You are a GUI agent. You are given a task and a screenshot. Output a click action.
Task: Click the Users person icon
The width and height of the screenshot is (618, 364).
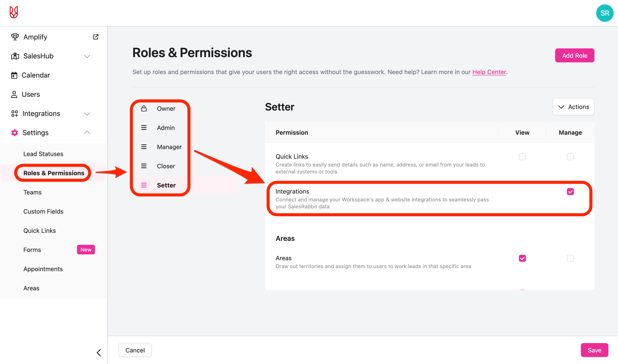click(14, 94)
